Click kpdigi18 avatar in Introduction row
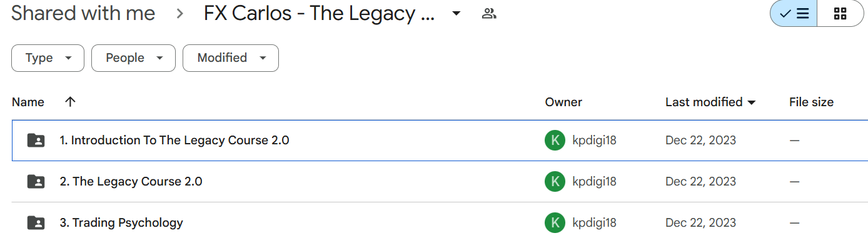 pyautogui.click(x=555, y=141)
